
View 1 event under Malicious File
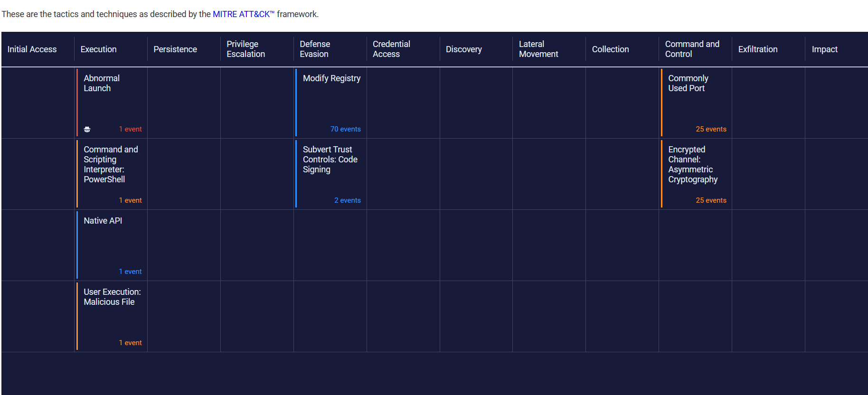(131, 343)
